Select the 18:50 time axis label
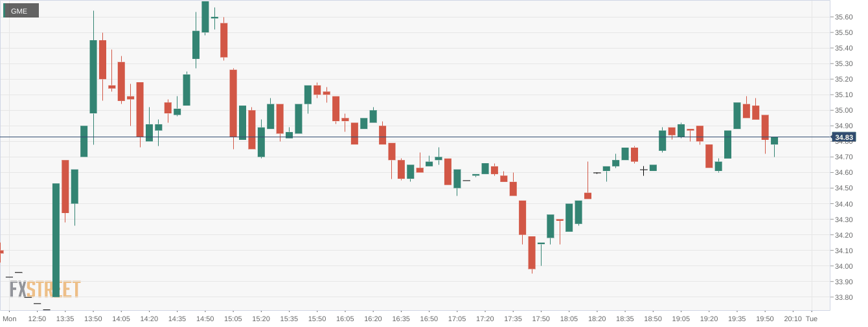Viewport: 868px width, 327px height. (653, 319)
